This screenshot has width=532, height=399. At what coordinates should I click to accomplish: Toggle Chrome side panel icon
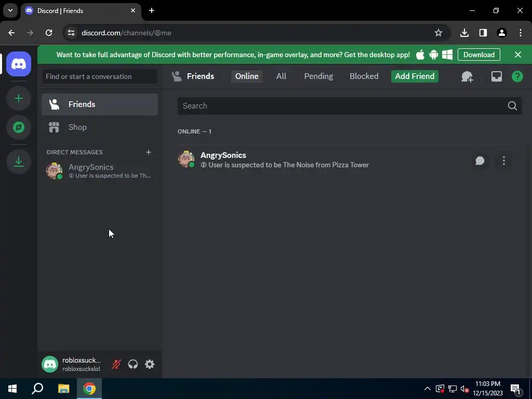coord(483,33)
